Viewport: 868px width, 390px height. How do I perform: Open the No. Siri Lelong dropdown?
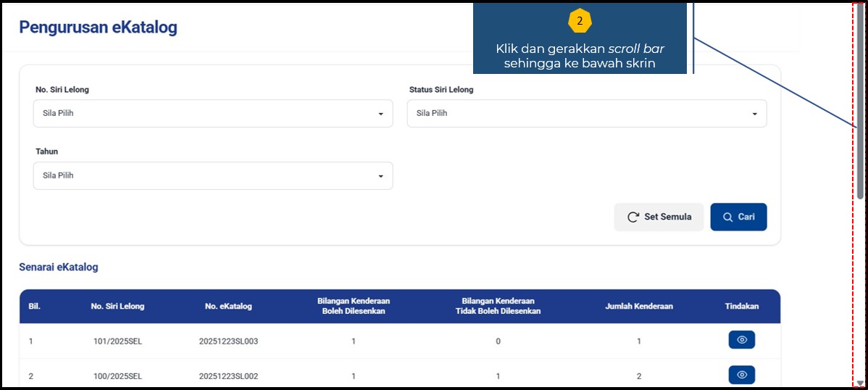213,114
